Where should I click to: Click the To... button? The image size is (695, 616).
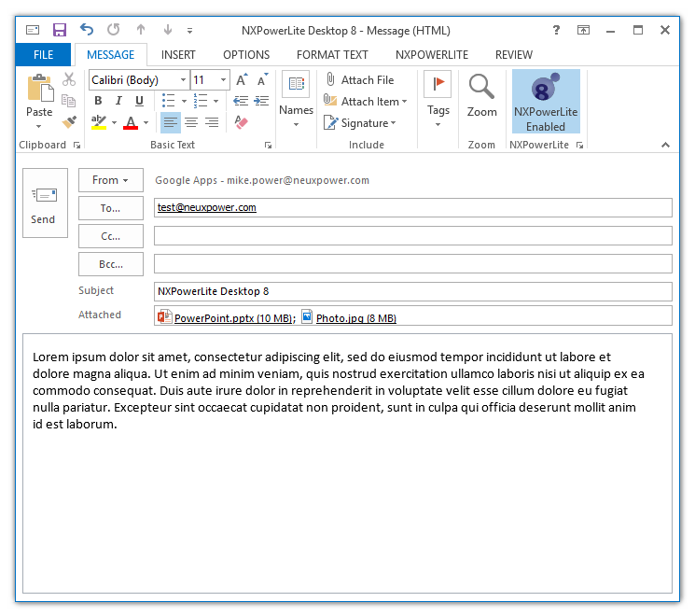[x=111, y=208]
